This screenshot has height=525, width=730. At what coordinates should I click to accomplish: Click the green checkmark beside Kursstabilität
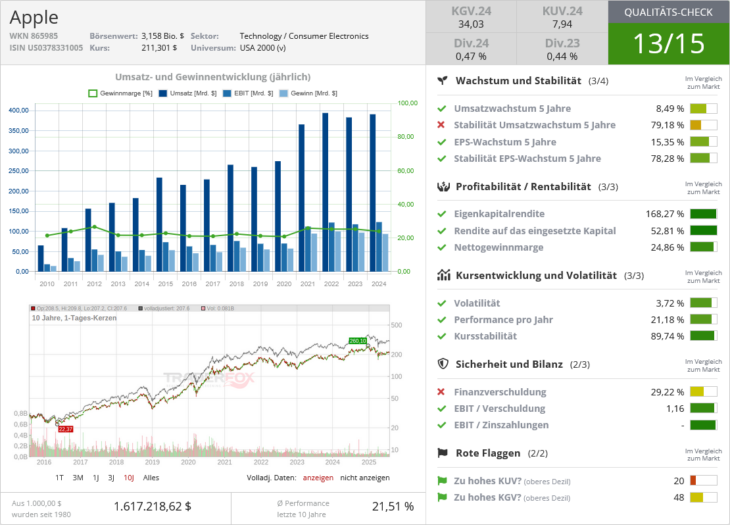[442, 336]
